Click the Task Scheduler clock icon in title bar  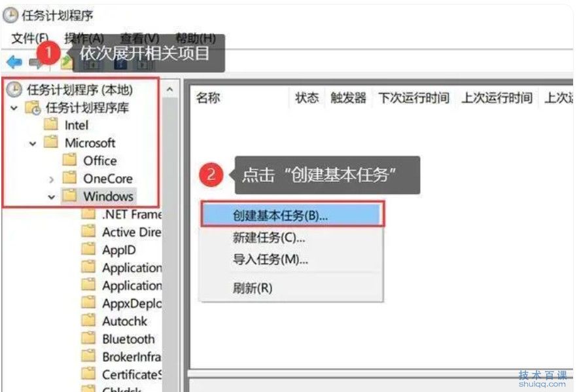[x=10, y=16]
